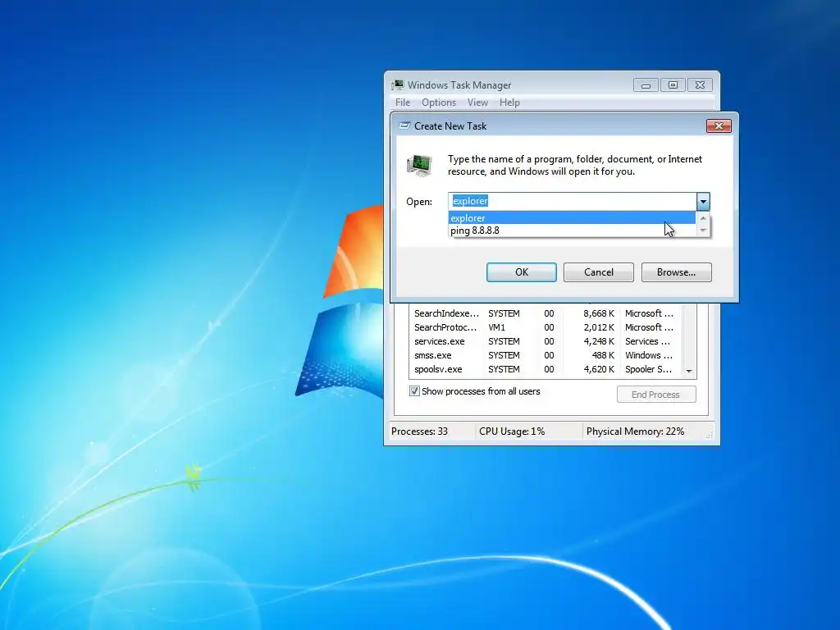
Task: Click the process list scroll down arrow
Action: click(689, 371)
